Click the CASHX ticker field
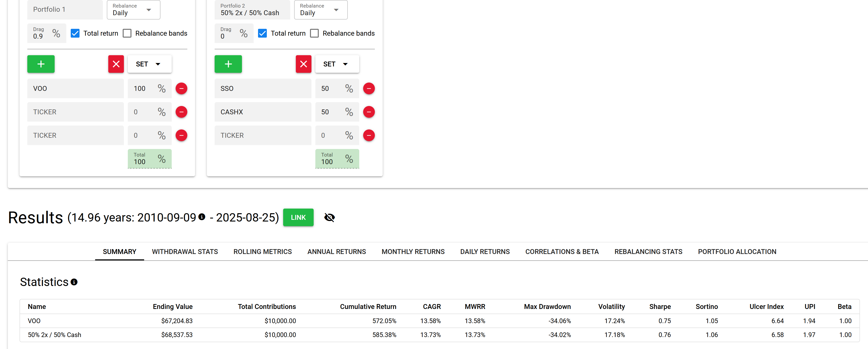The width and height of the screenshot is (868, 349). [263, 112]
